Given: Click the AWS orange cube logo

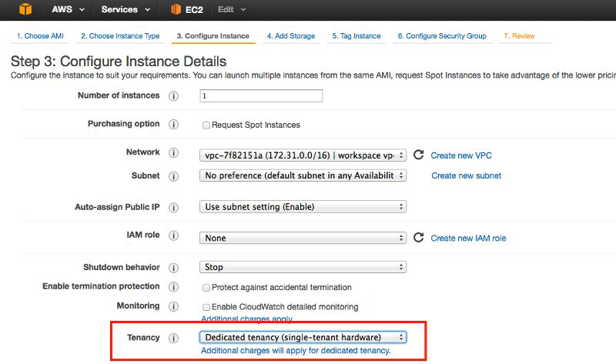Looking at the screenshot, I should [26, 9].
